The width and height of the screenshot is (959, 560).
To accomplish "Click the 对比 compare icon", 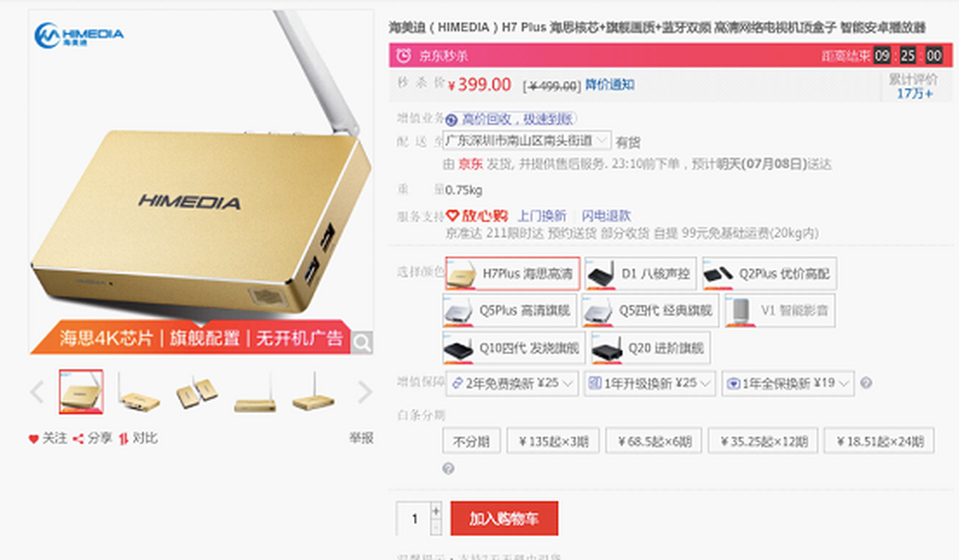I will coord(124,439).
